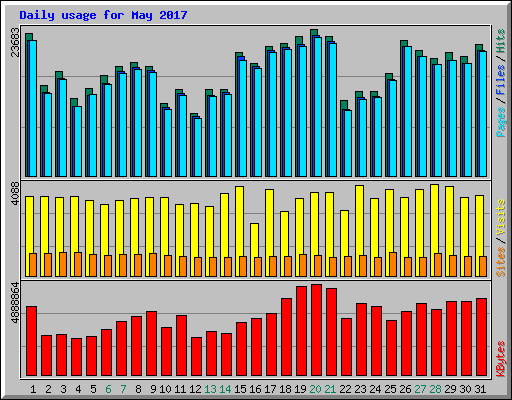Click the 4088 axis value
This screenshot has height=400, width=512.
pyautogui.click(x=15, y=193)
